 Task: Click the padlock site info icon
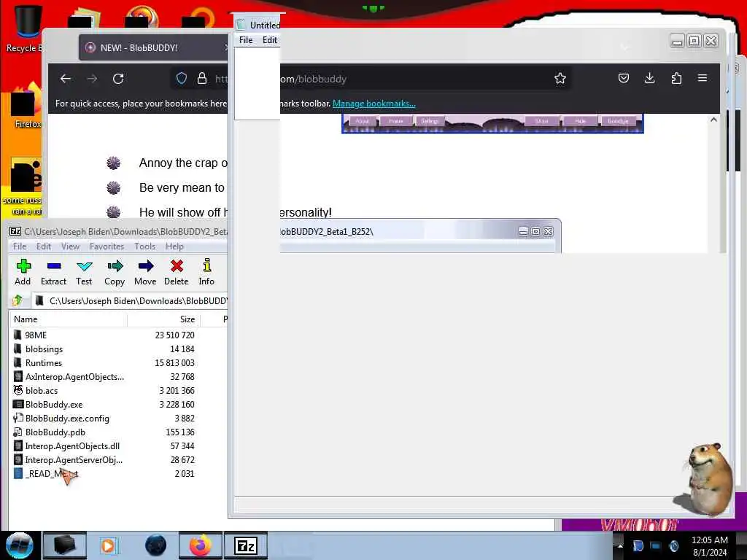click(x=202, y=79)
